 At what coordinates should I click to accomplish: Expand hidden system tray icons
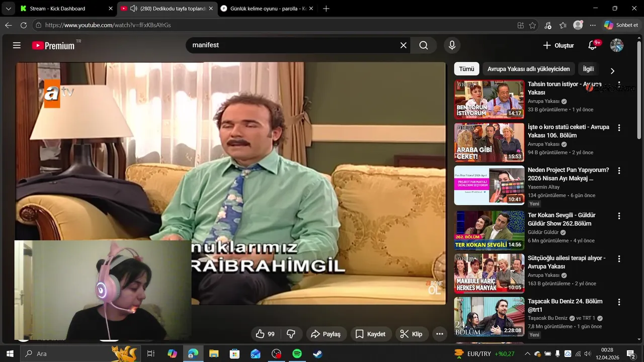[527, 354]
